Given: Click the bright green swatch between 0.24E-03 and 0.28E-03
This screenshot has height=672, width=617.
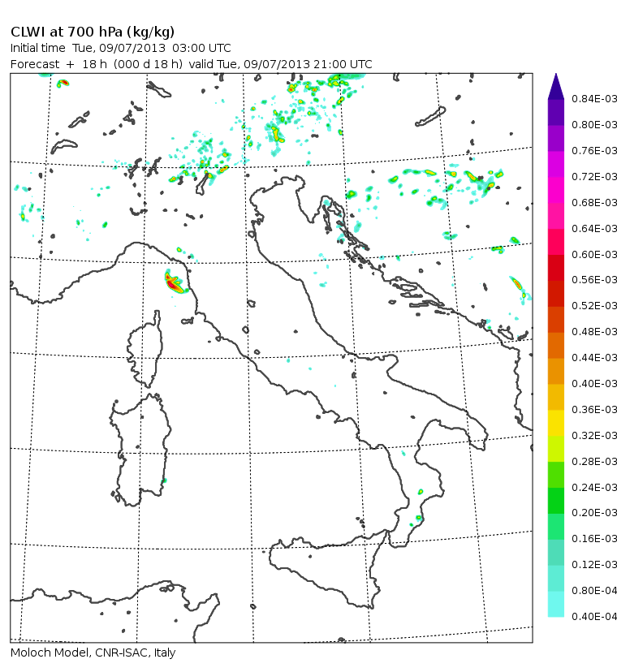Looking at the screenshot, I should 555,475.
